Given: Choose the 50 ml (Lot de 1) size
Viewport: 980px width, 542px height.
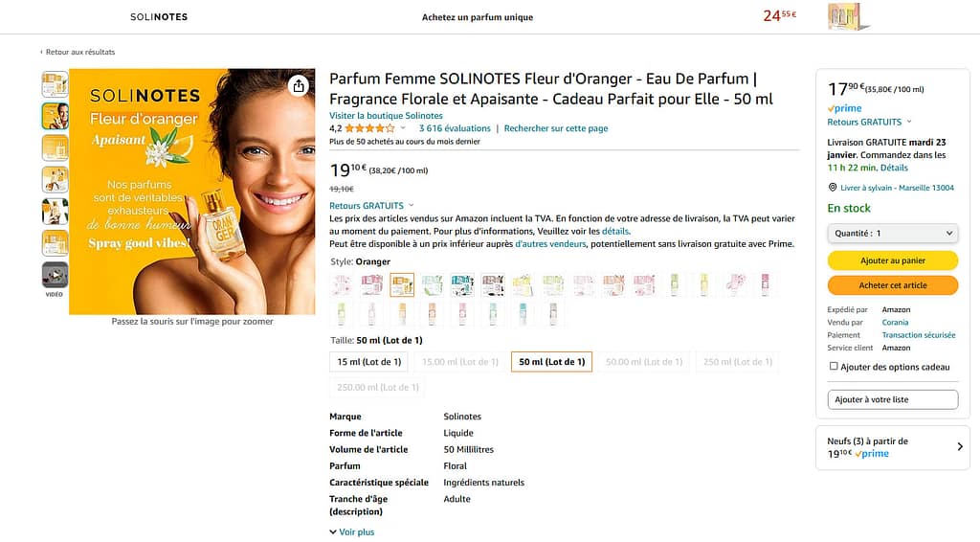Looking at the screenshot, I should tap(551, 362).
